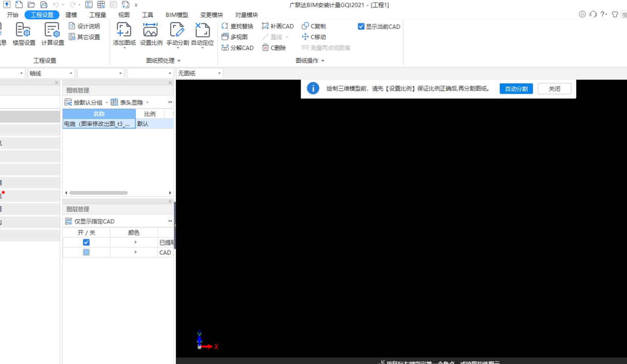Expand color arrow for CAD layer row

click(135, 252)
